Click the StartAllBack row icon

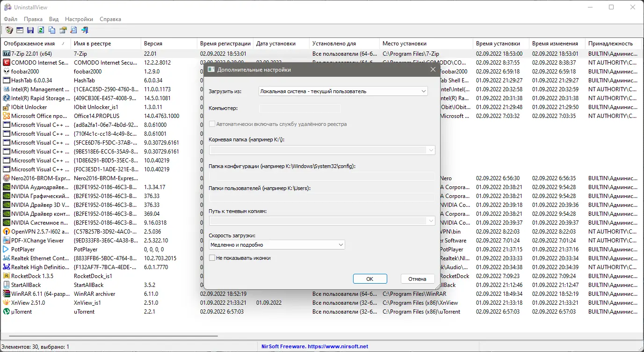[7, 285]
